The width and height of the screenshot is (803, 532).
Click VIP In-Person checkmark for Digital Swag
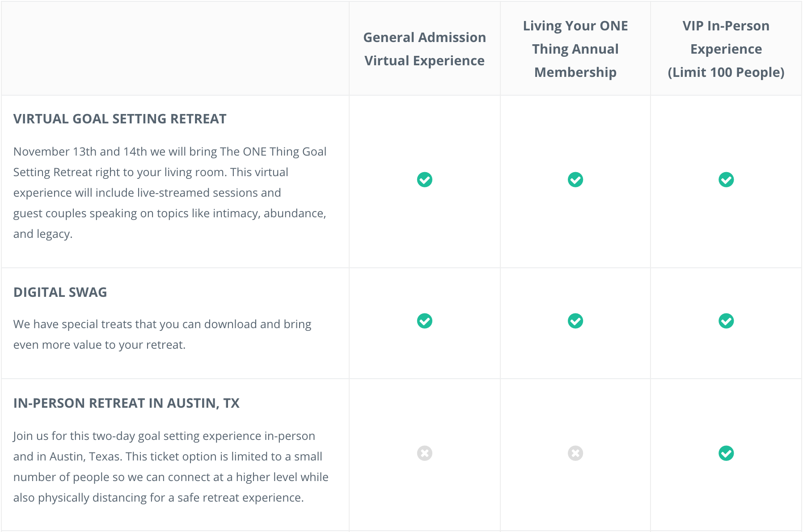(x=726, y=321)
